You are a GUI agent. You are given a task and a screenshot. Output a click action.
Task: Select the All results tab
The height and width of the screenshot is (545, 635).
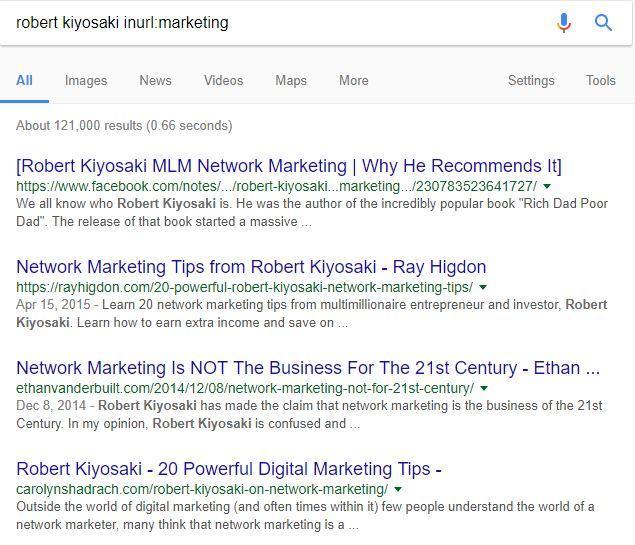pos(24,81)
